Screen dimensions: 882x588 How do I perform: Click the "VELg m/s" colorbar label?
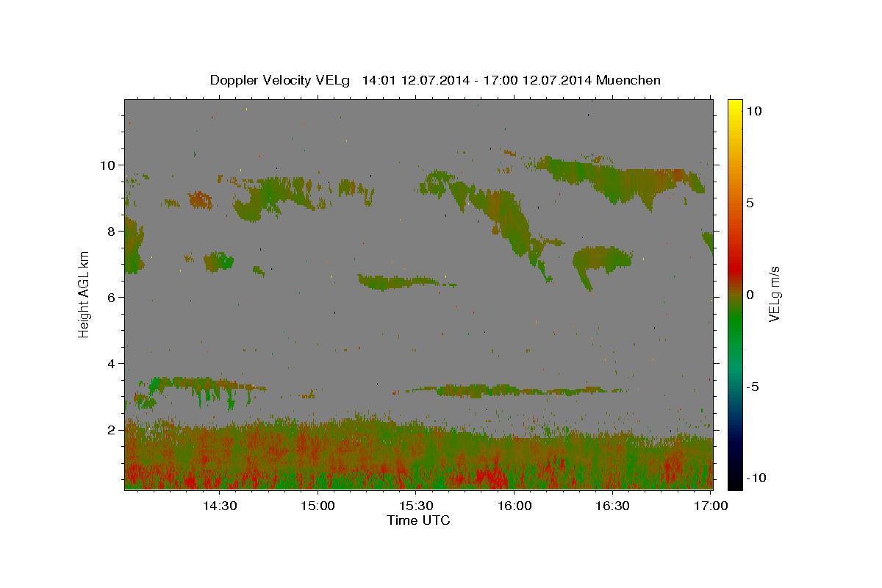point(774,295)
